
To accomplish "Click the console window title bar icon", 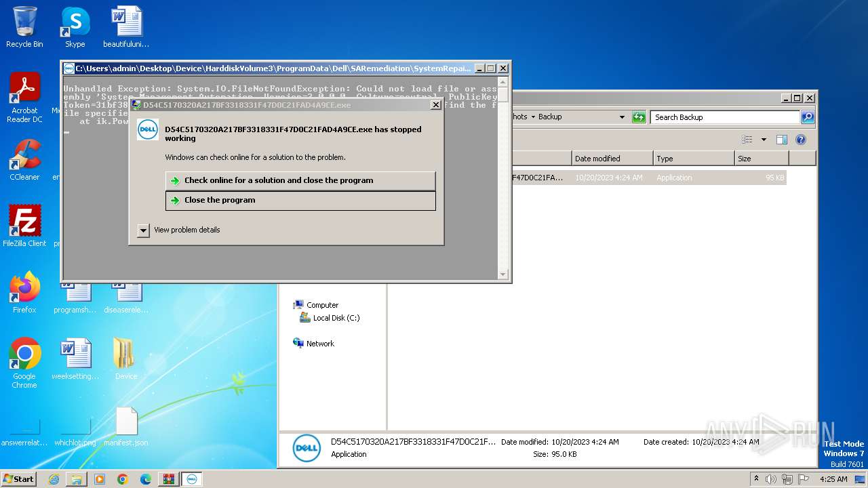I will (x=68, y=68).
